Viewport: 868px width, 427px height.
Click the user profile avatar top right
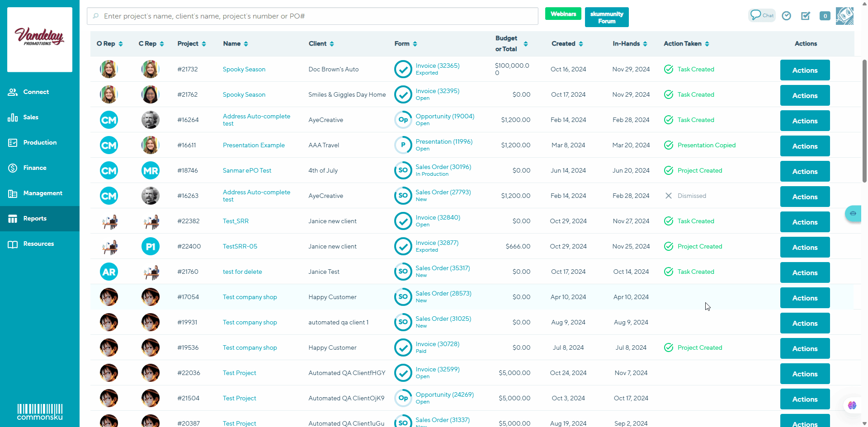pos(844,16)
